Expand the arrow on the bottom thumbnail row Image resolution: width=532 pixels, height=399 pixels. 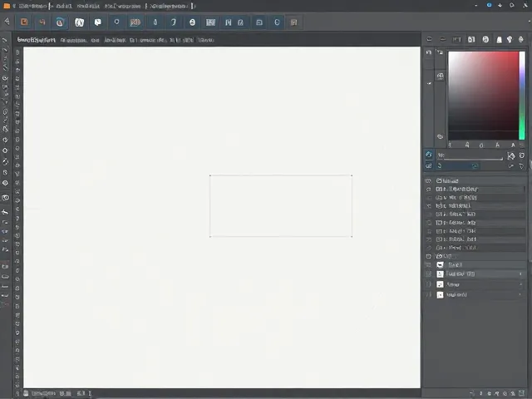(x=520, y=294)
